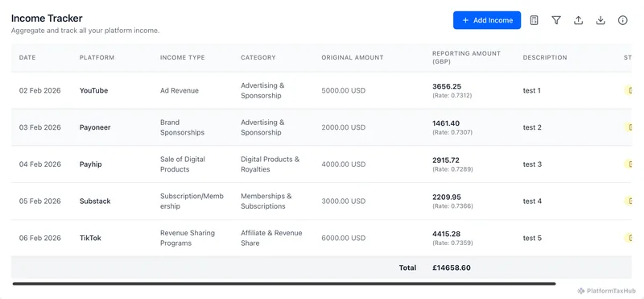
Task: Click the ORIGINAL AMOUNT column header
Action: point(353,57)
